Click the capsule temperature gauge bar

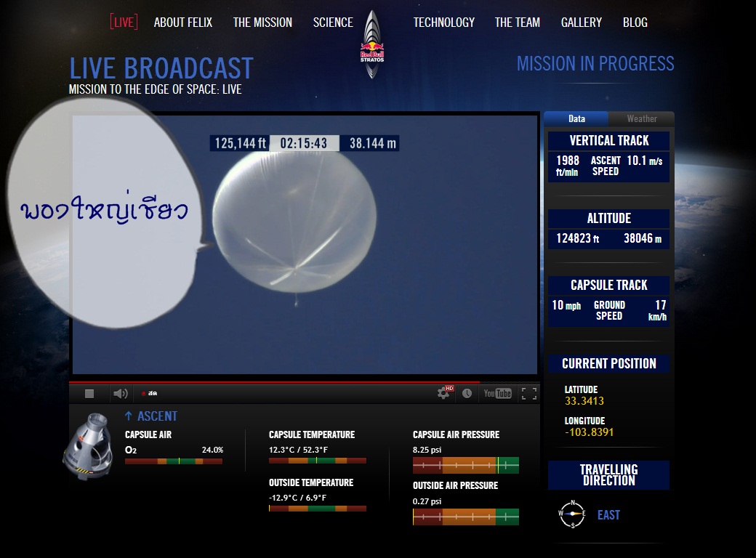[x=317, y=461]
